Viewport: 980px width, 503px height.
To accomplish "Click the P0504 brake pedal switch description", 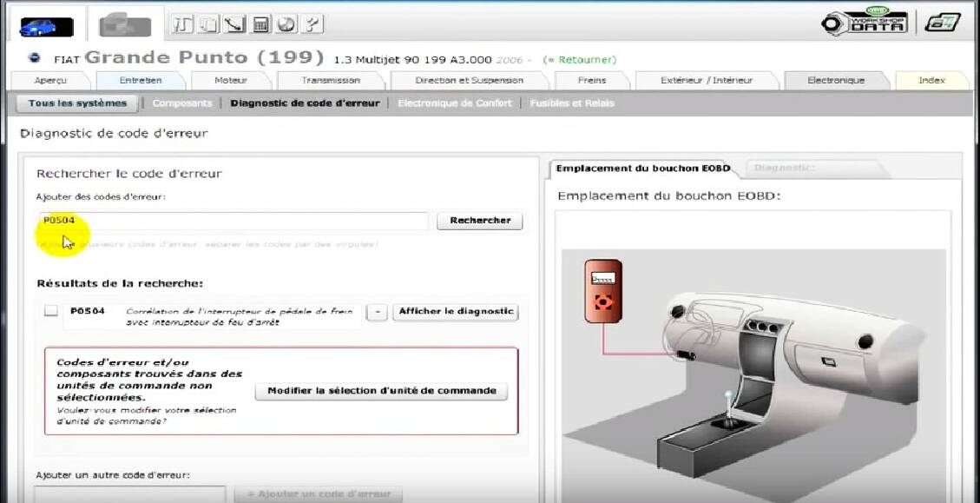I will (x=240, y=316).
